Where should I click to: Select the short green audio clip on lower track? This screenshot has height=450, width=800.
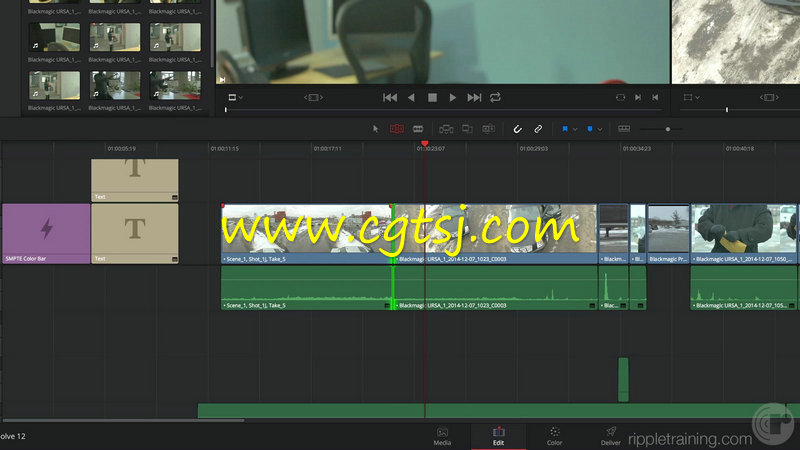click(623, 379)
